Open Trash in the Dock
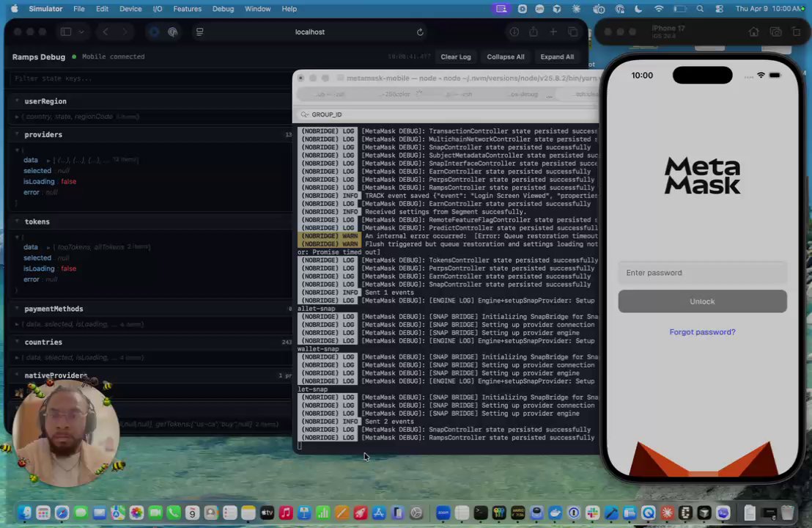This screenshot has width=812, height=528. click(x=788, y=513)
